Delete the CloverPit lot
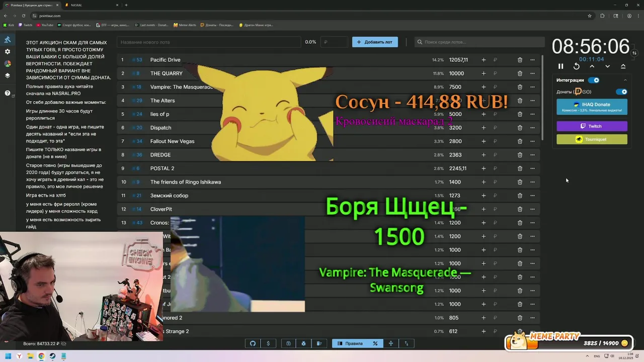644x362 pixels. [x=520, y=209]
